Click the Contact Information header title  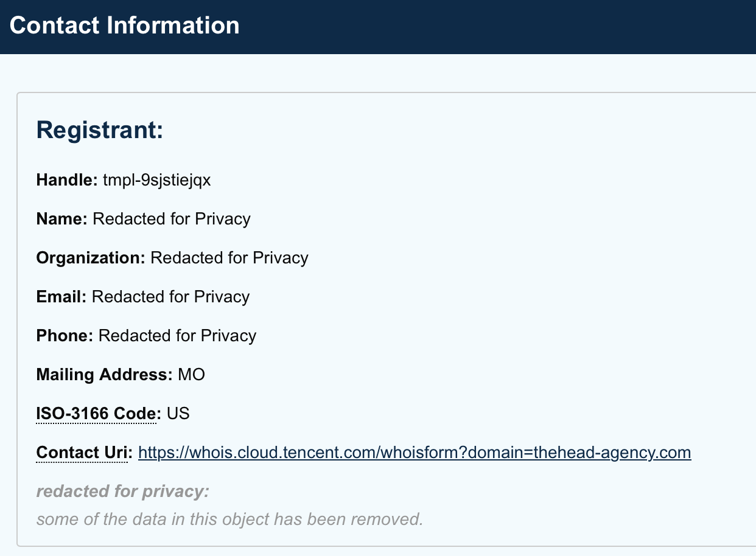coord(125,26)
